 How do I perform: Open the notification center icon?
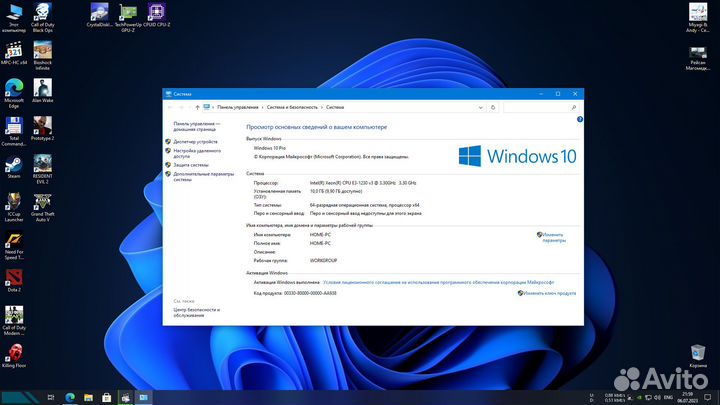coord(708,397)
